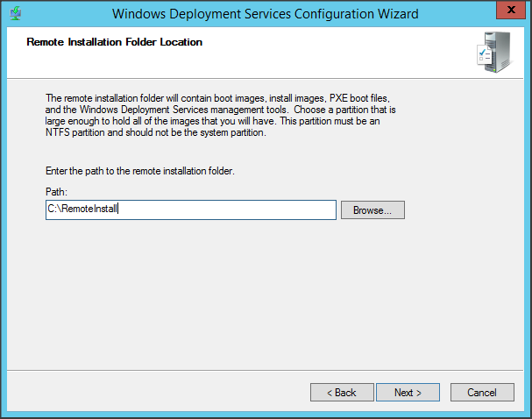Click the "Windows Deployment Services management tools" line
The height and width of the screenshot is (419, 532).
[x=219, y=111]
